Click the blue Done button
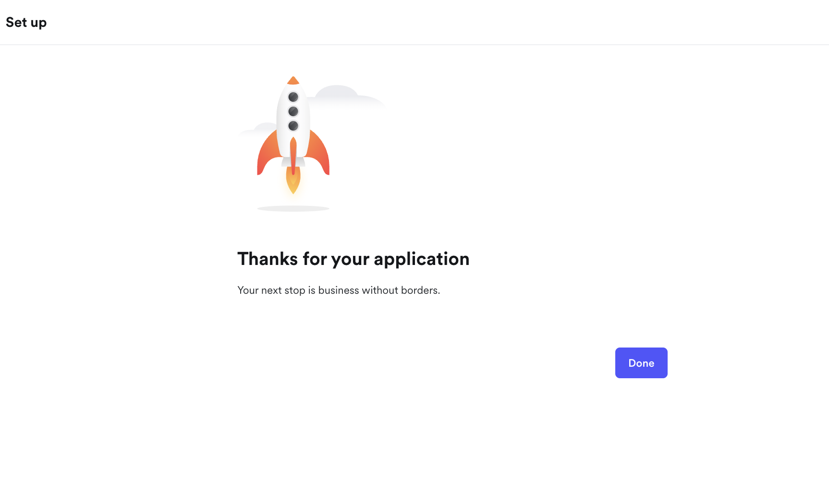 coord(641,363)
